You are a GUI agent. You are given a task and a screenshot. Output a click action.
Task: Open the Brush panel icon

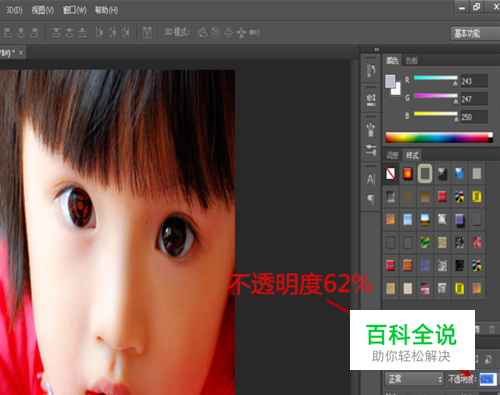click(x=371, y=150)
